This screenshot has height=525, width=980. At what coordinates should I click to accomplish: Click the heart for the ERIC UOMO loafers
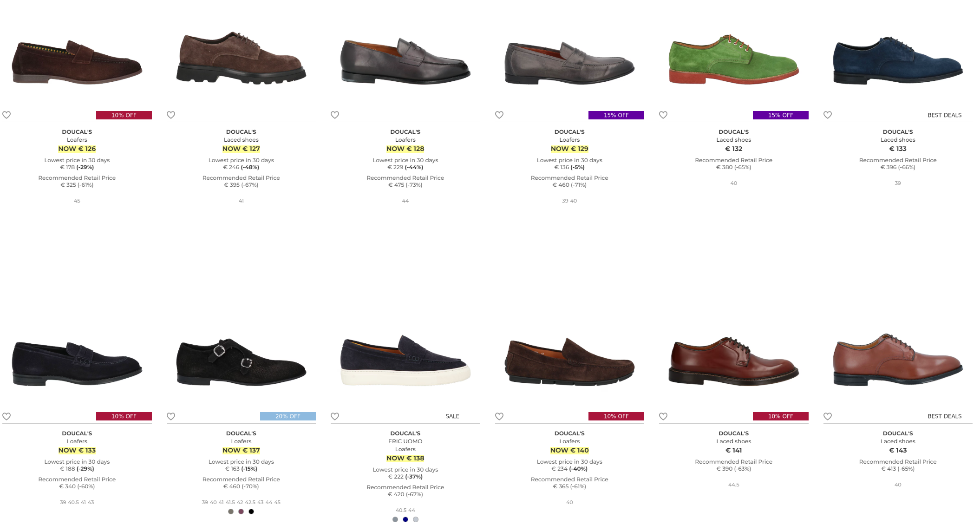pyautogui.click(x=335, y=416)
